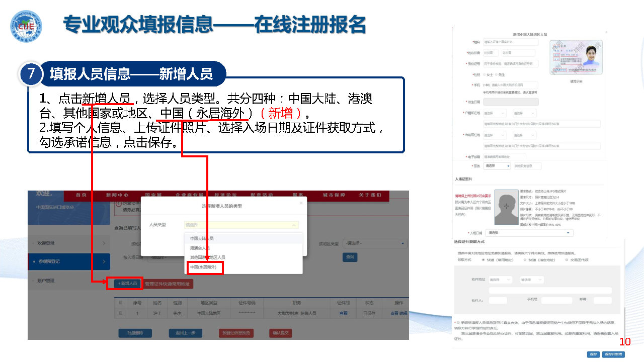Screen dimensions: 644x362
Task: Click the 身份证号 input field
Action: point(510,64)
